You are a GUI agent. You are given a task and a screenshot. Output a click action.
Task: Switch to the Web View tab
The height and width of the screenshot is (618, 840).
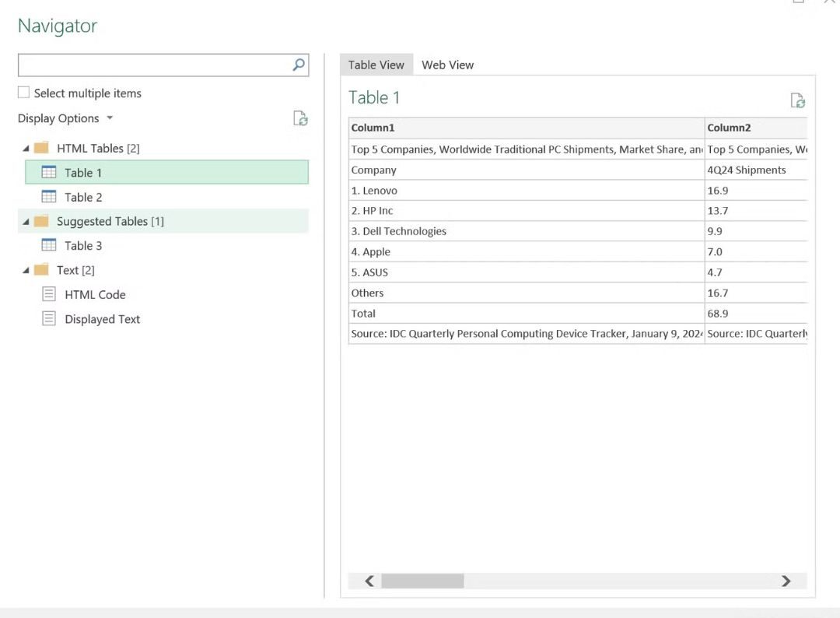(447, 65)
